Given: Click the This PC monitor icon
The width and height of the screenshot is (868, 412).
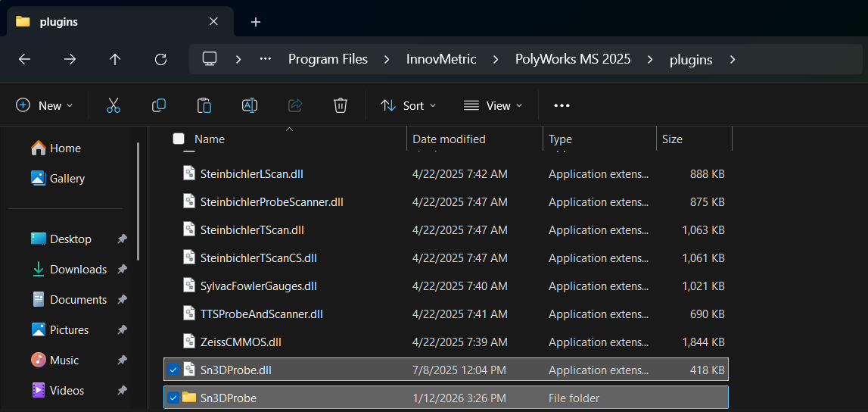Looking at the screenshot, I should click(x=210, y=59).
